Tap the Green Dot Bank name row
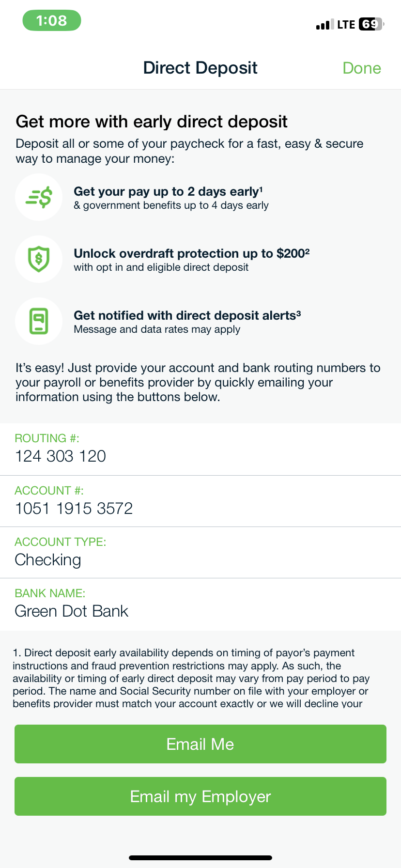This screenshot has height=868, width=401. tap(200, 604)
